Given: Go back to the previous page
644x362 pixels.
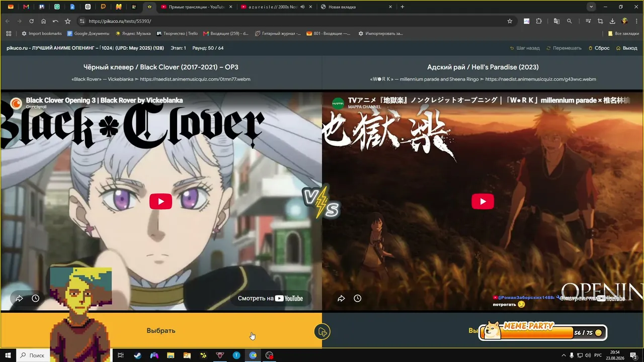Looking at the screenshot, I should pyautogui.click(x=7, y=21).
